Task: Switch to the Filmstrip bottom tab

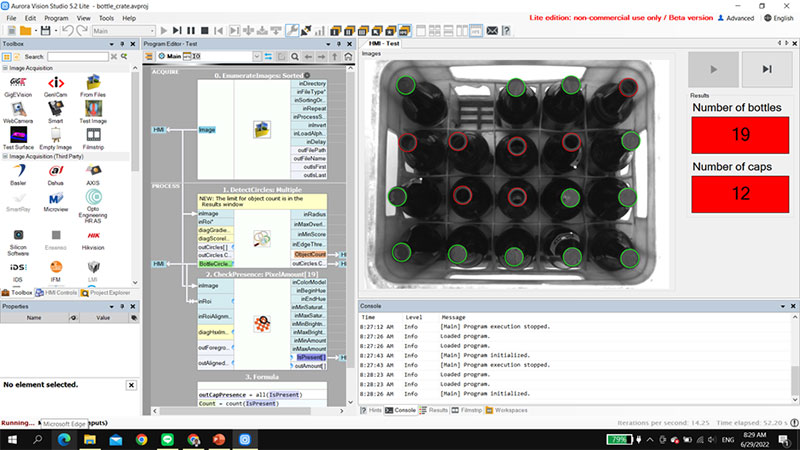Action: [x=467, y=410]
